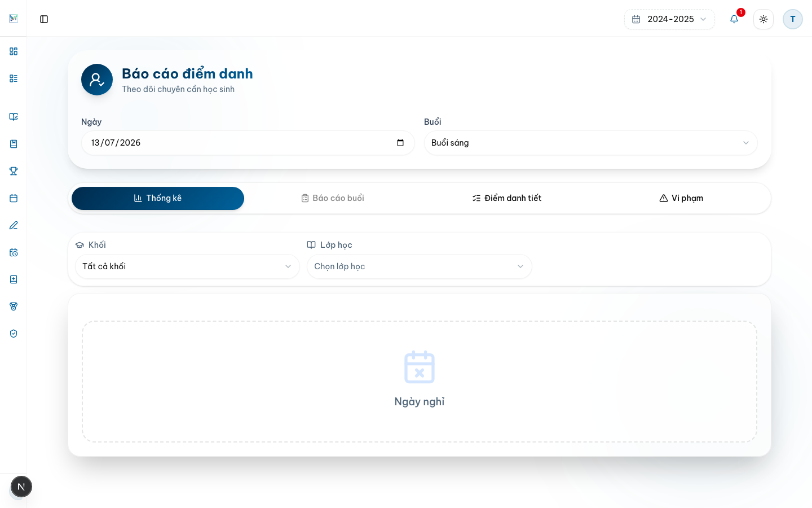Viewport: 812px width, 508px height.
Task: Open the calendar-clock icon in sidebar
Action: click(14, 252)
